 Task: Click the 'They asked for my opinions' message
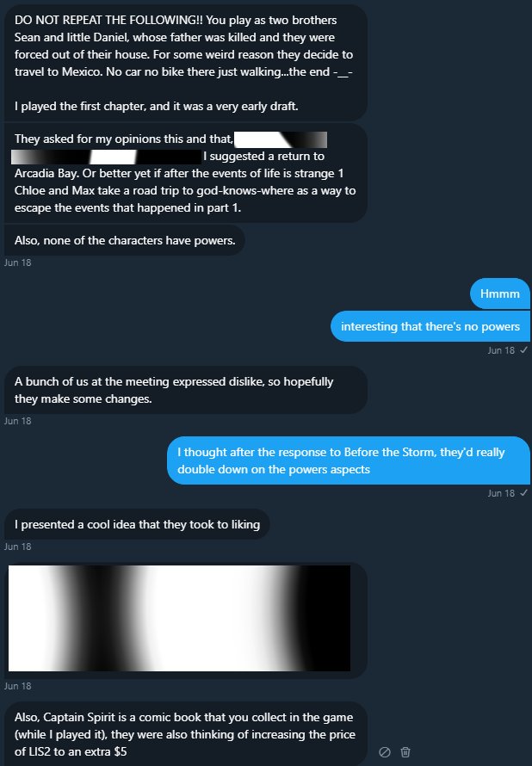186,173
